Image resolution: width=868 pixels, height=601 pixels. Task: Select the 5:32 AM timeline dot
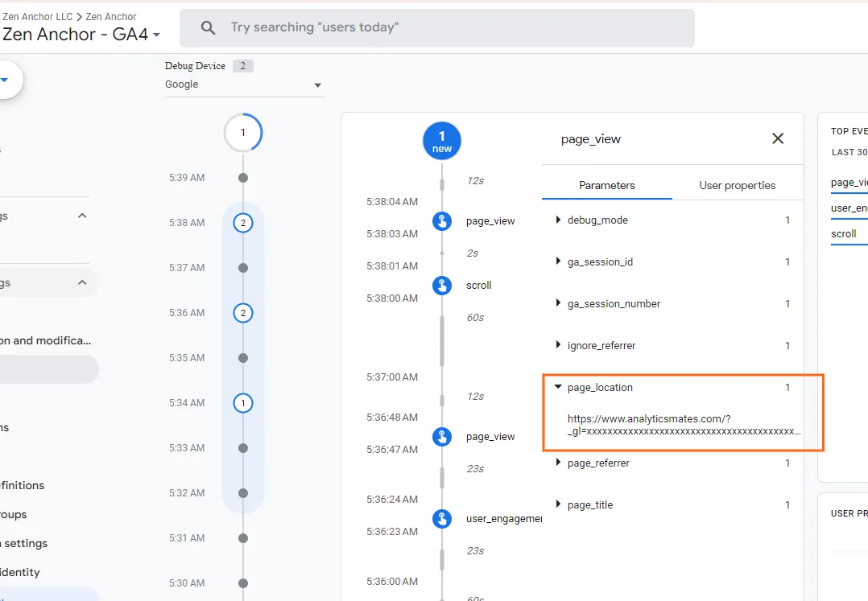pos(243,493)
